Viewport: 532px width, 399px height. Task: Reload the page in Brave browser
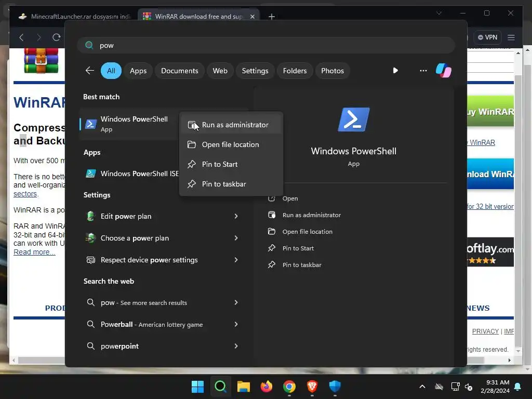[x=56, y=37]
